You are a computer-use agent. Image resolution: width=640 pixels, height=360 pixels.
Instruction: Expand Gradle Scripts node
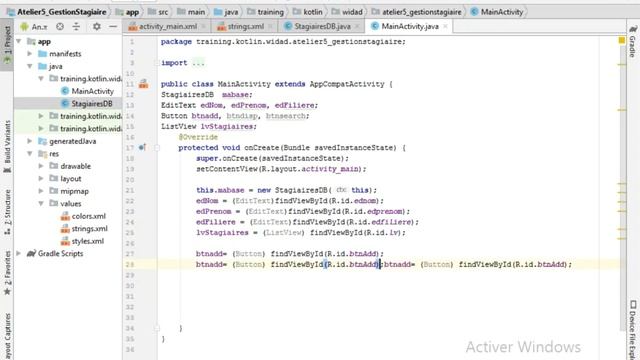(x=18, y=253)
